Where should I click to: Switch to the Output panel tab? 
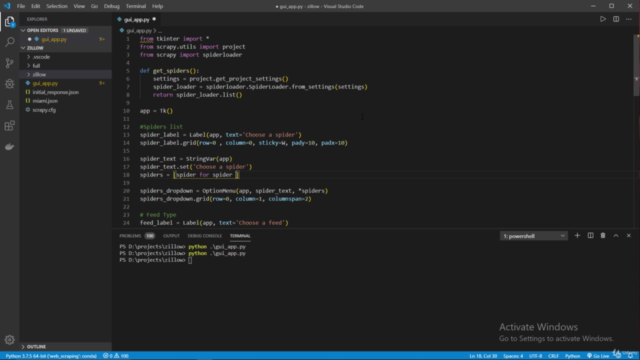(x=171, y=236)
